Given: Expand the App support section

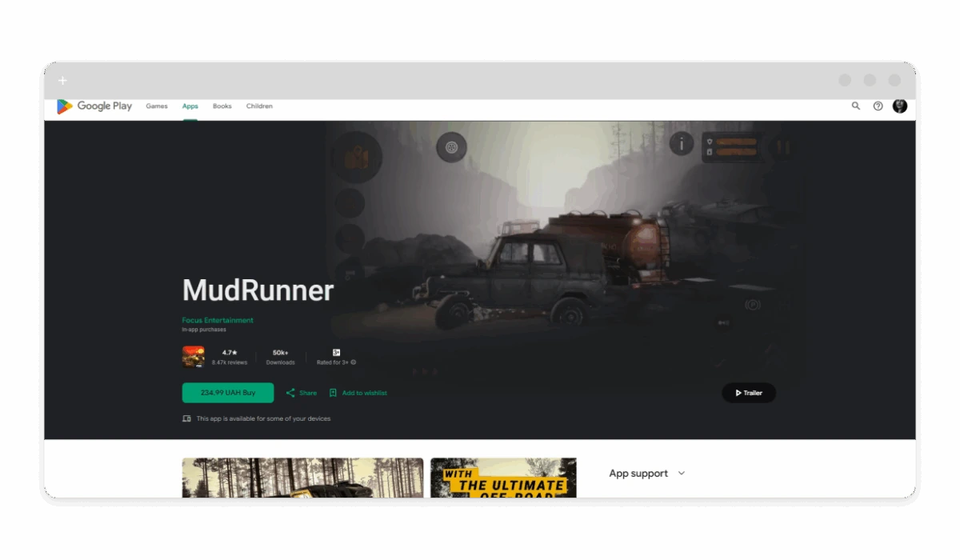Looking at the screenshot, I should point(682,474).
